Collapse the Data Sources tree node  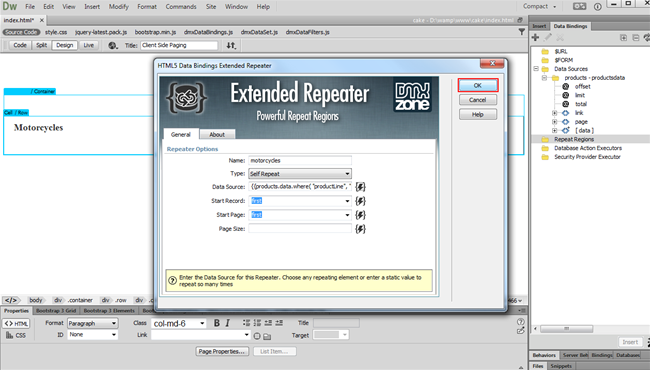(x=536, y=69)
